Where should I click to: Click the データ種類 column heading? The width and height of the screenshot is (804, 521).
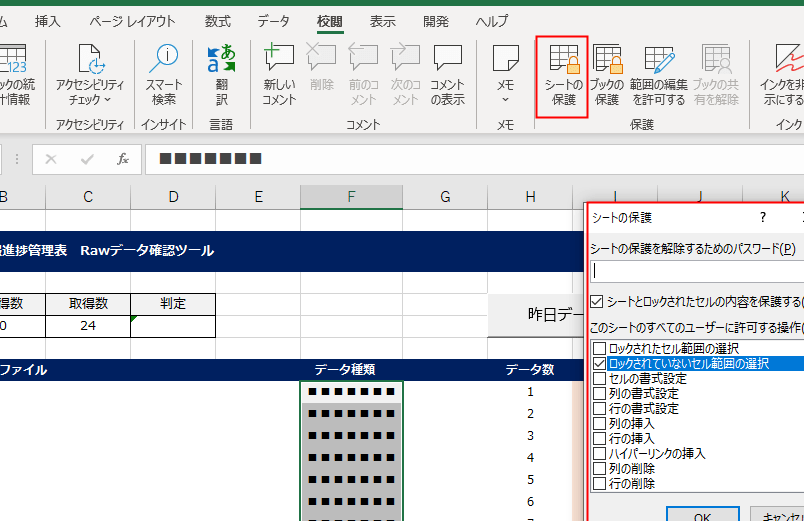tap(345, 370)
